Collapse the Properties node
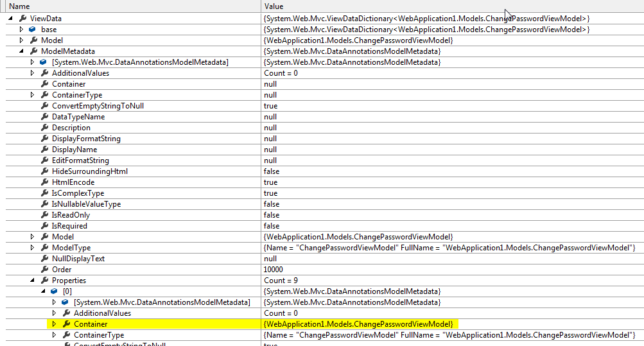Screen dimensions: 644x346 click(33, 281)
